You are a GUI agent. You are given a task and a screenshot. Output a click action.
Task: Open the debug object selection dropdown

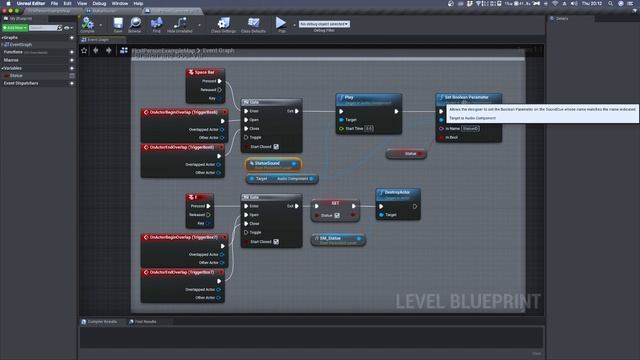coord(324,24)
